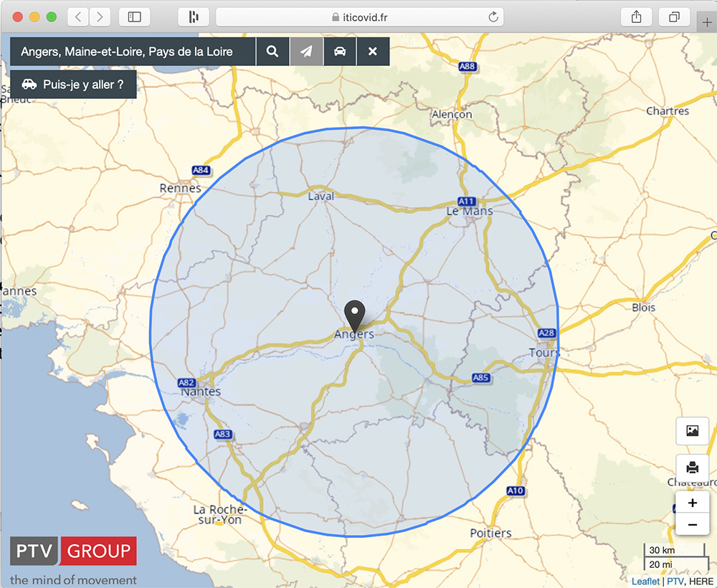This screenshot has width=717, height=588.
Task: Open the PTV attribution link
Action: (675, 582)
